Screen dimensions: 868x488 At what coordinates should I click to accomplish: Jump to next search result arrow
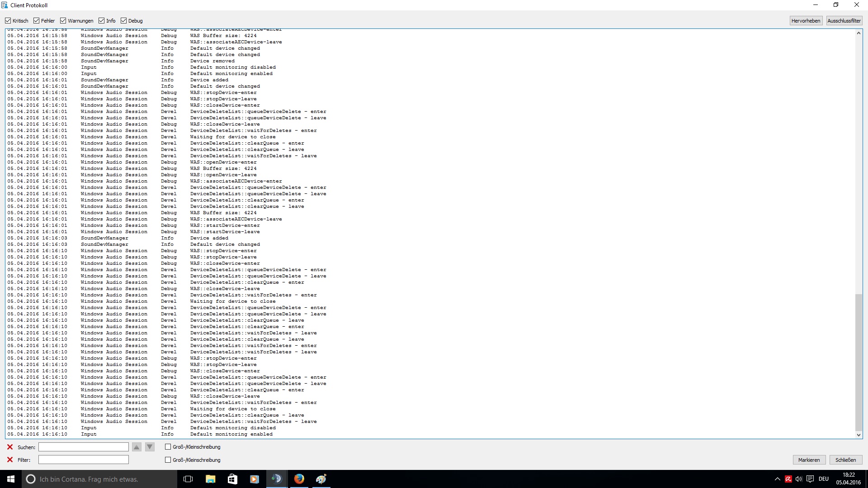pyautogui.click(x=150, y=447)
